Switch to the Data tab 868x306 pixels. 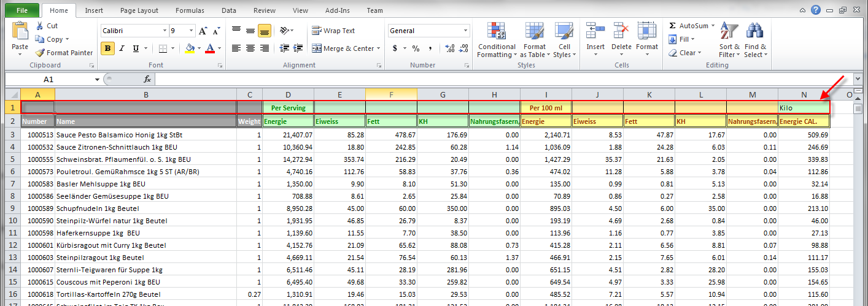(229, 10)
